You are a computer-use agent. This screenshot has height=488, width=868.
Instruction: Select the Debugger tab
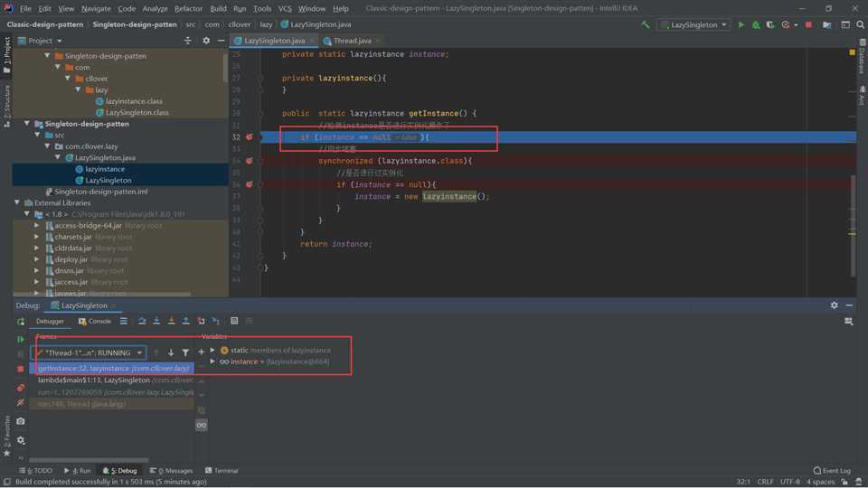tap(50, 321)
